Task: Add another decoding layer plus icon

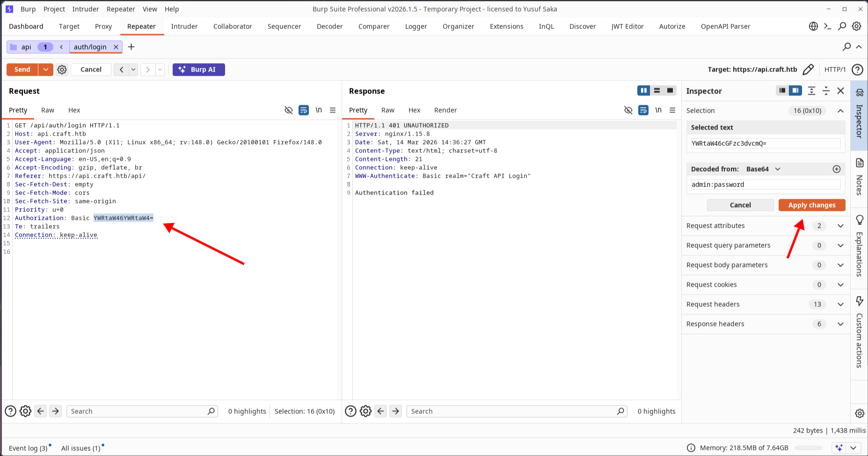Action: pyautogui.click(x=837, y=169)
